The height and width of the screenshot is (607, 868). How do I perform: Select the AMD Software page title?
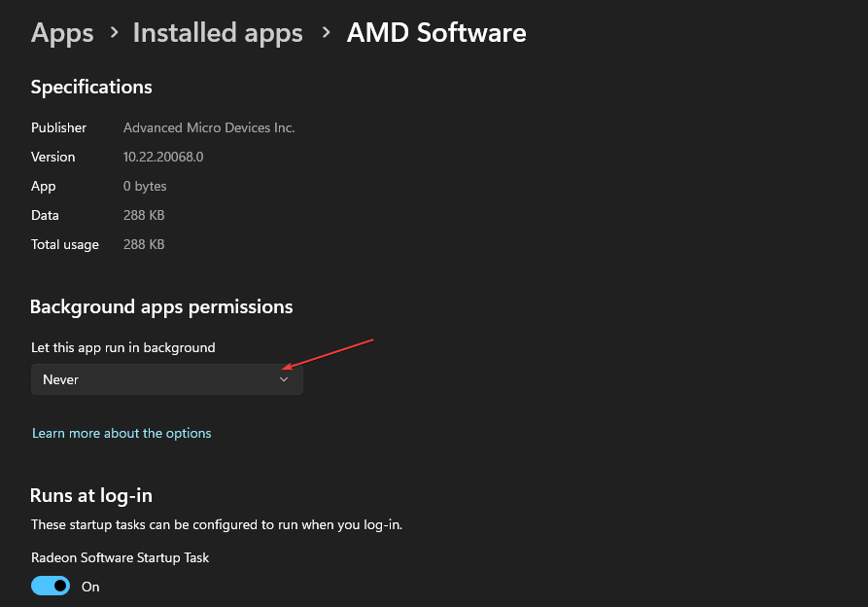[435, 32]
